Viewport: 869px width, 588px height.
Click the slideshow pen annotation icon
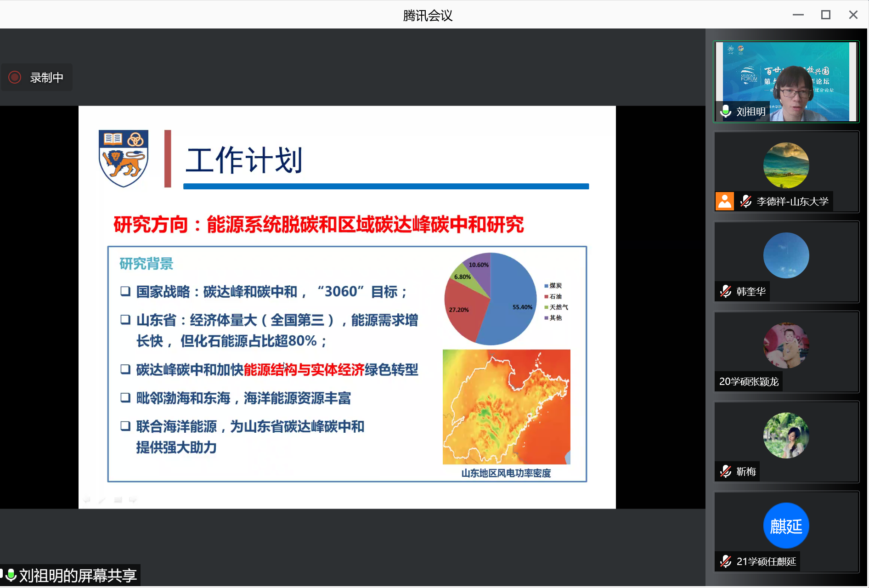pyautogui.click(x=102, y=500)
